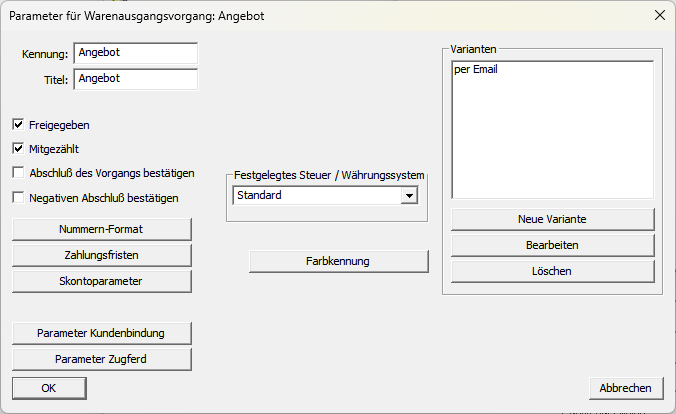Cancel using the Abbrechen button
Screen dimensions: 676x414
(625, 388)
